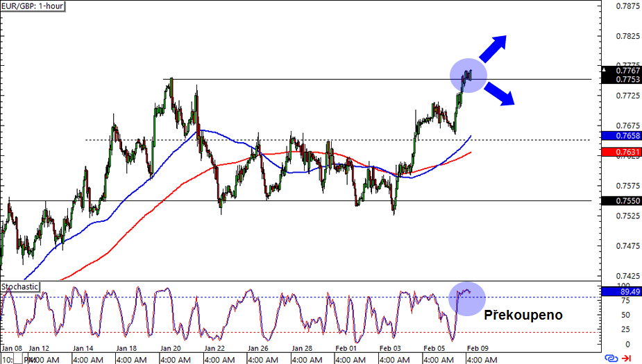Click the Jan 28 date label

(x=302, y=349)
